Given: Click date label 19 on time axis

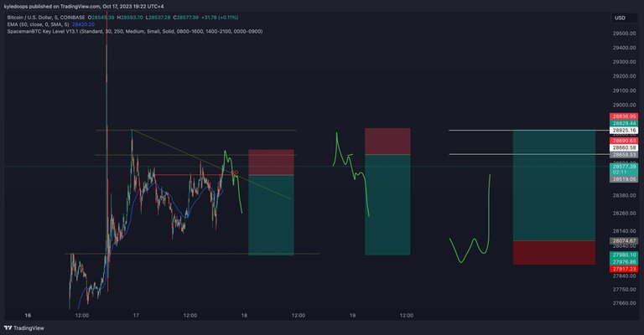Looking at the screenshot, I should click(352, 315).
